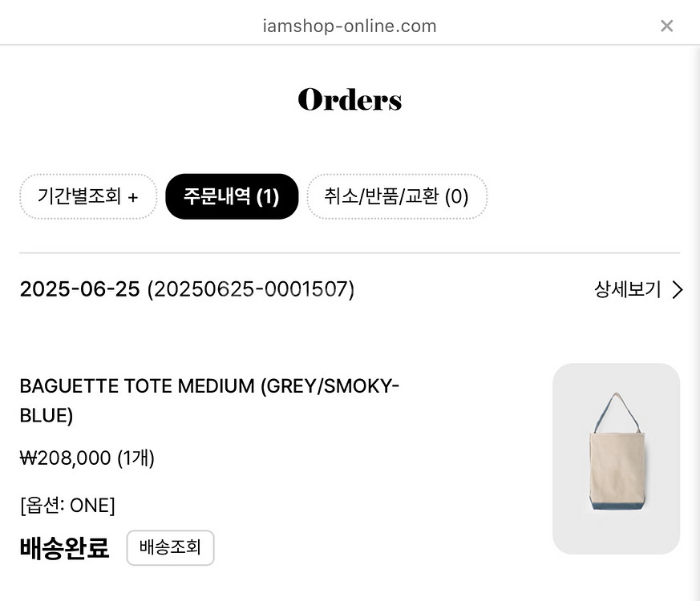700x601 pixels.
Task: Close the iamshop-online.com browser overlay
Action: [x=666, y=26]
